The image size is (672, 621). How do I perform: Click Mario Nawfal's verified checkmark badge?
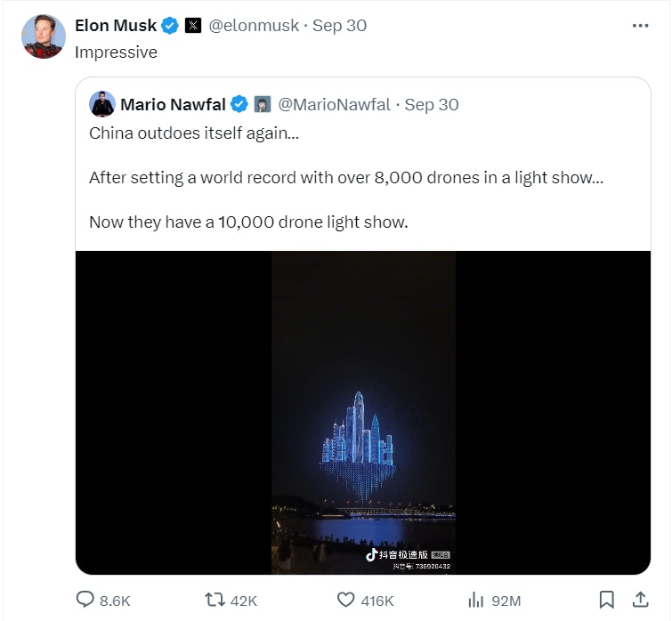pos(239,105)
